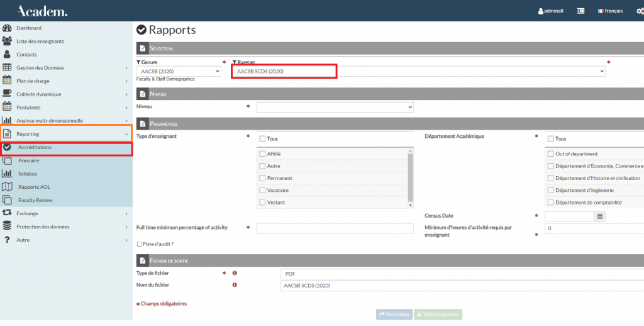Open the Niveau dropdown
Viewport: 644px width, 326px height.
pyautogui.click(x=335, y=108)
